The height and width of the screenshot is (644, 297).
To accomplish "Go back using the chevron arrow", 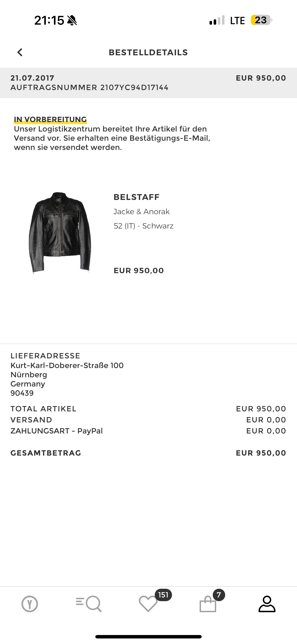I will coord(20,52).
